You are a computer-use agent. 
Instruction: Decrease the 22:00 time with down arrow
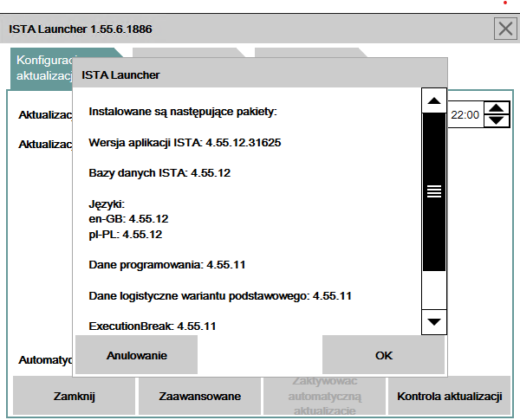click(496, 120)
